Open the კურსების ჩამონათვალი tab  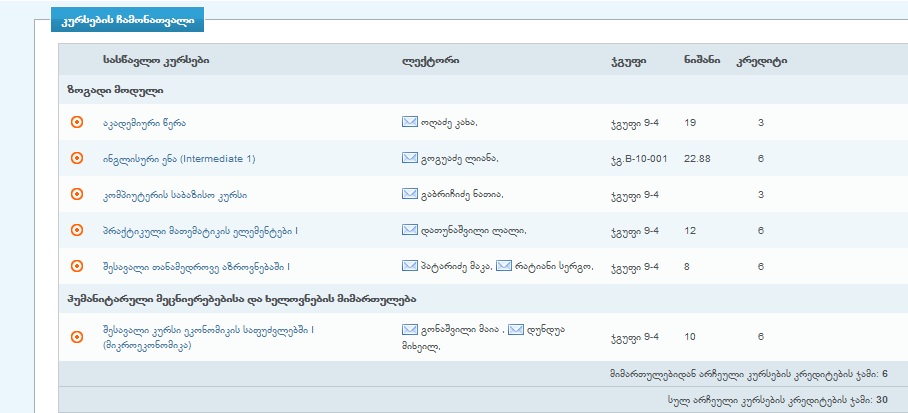pyautogui.click(x=127, y=20)
